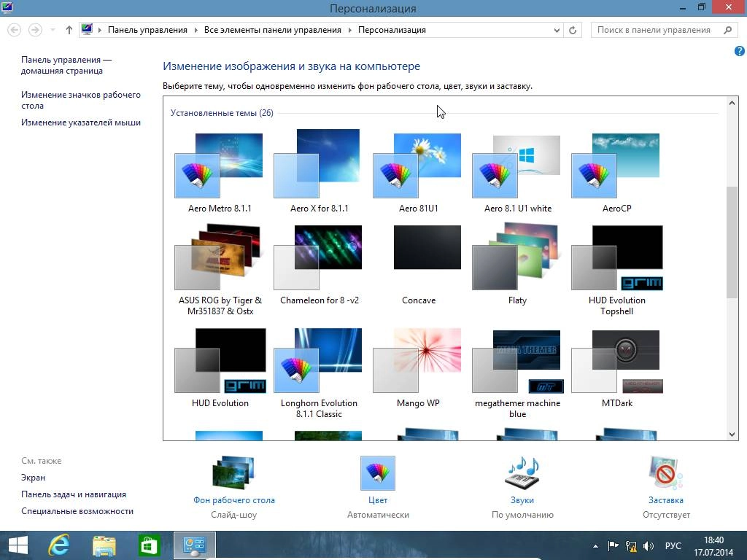The image size is (747, 560).
Task: Open the Sounds keyboard-and-notes icon
Action: [522, 472]
